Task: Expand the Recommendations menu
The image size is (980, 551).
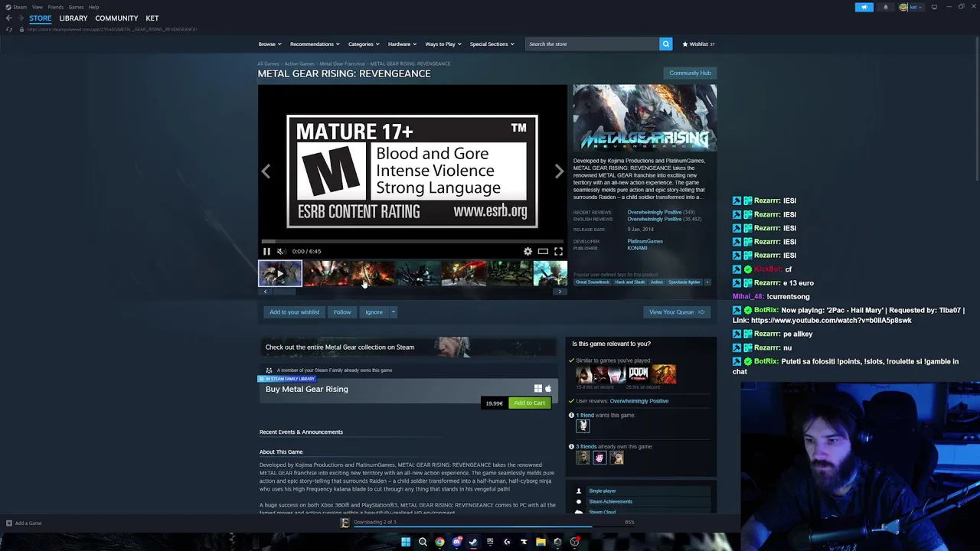Action: 314,44
